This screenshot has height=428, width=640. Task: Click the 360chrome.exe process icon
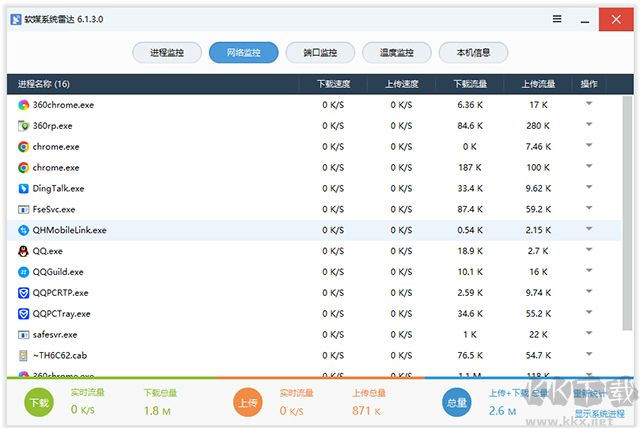(24, 104)
